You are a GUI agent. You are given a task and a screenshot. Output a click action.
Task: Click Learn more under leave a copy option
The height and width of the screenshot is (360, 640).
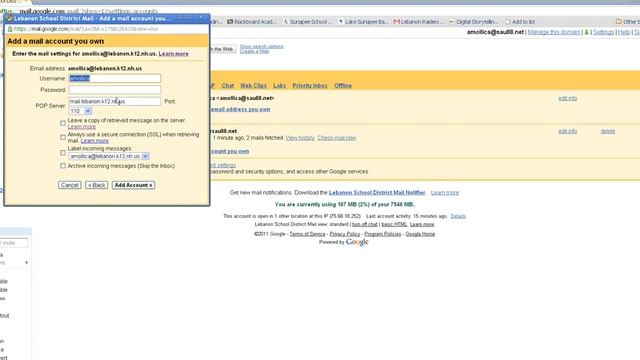[x=82, y=127]
